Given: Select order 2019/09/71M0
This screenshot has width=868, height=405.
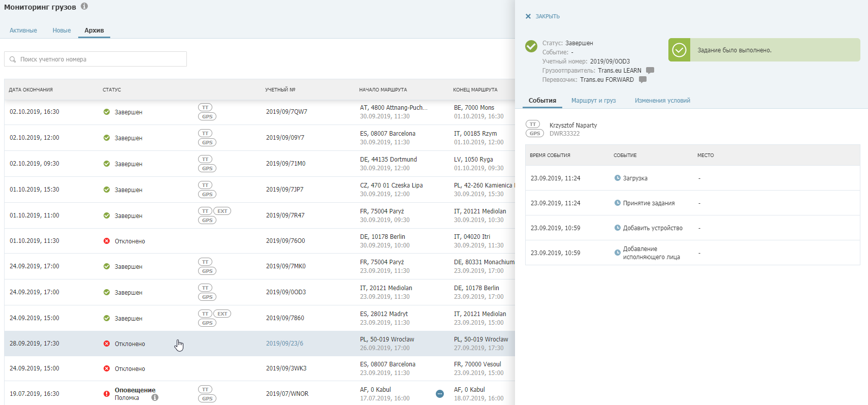Looking at the screenshot, I should 285,164.
